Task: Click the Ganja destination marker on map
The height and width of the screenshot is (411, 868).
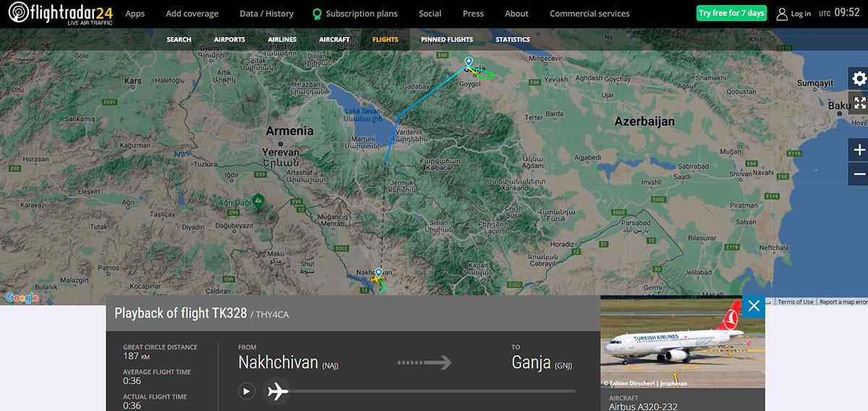Action: pyautogui.click(x=468, y=62)
